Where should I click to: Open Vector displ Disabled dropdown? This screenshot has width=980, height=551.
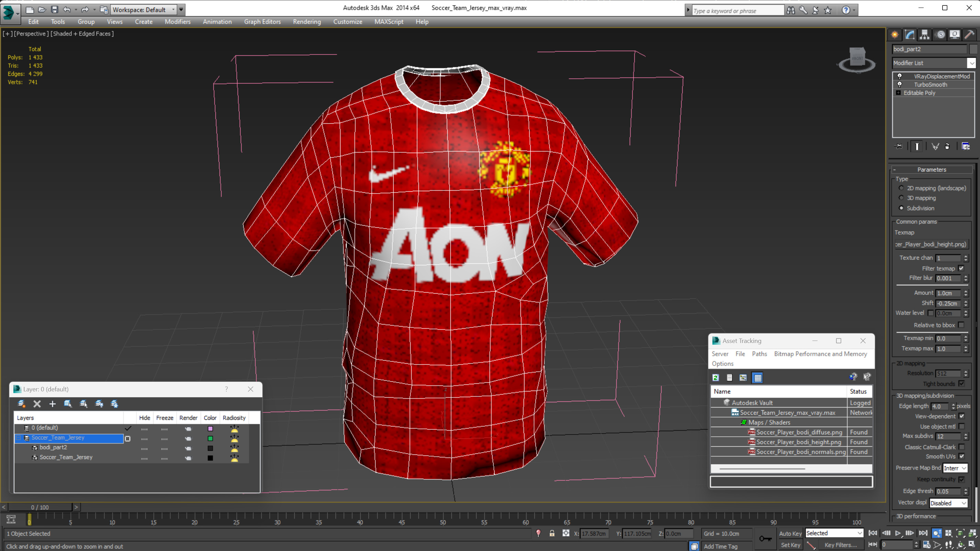click(x=948, y=503)
